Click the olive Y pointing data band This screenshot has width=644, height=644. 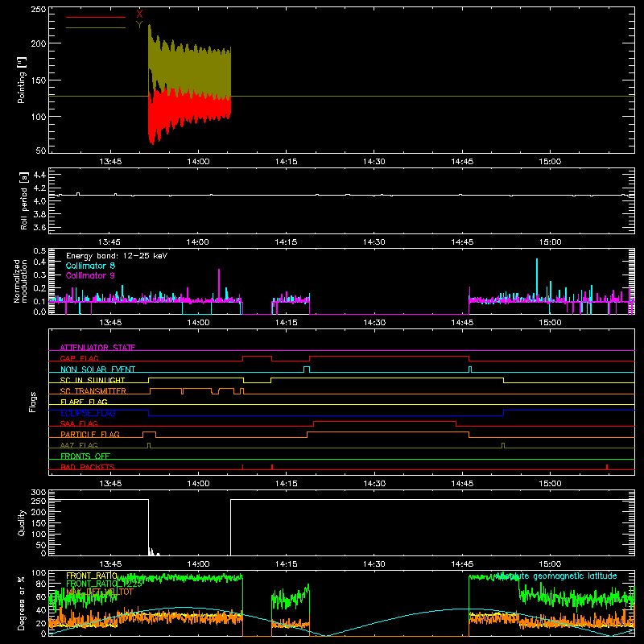(189, 66)
